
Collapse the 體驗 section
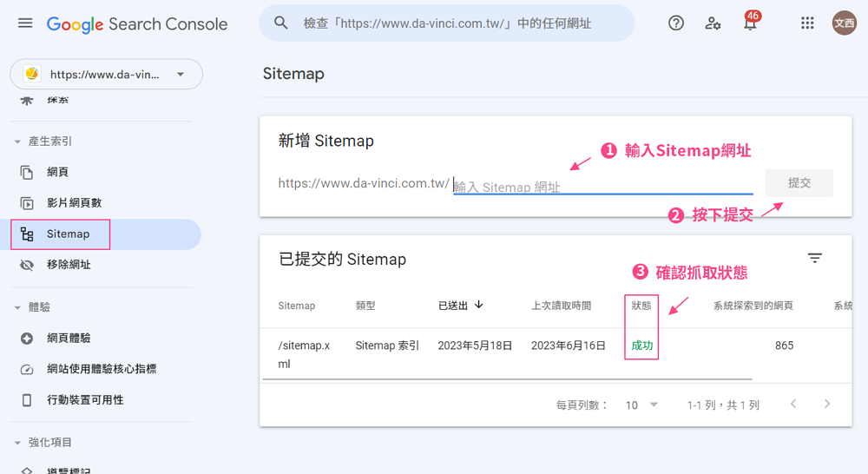tap(17, 307)
